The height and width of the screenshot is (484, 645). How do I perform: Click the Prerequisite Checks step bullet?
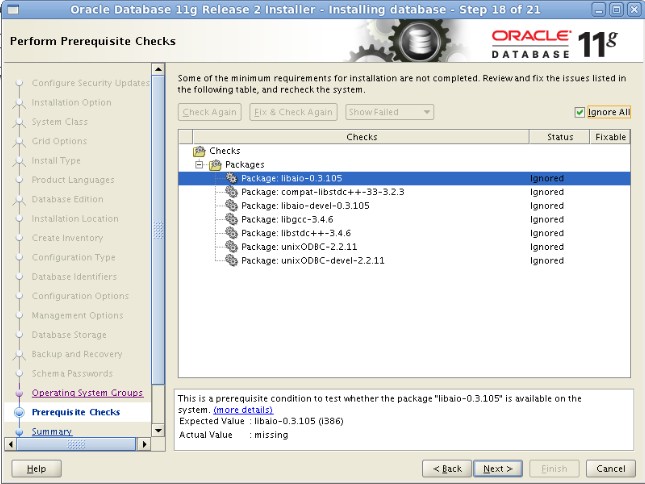coord(19,412)
